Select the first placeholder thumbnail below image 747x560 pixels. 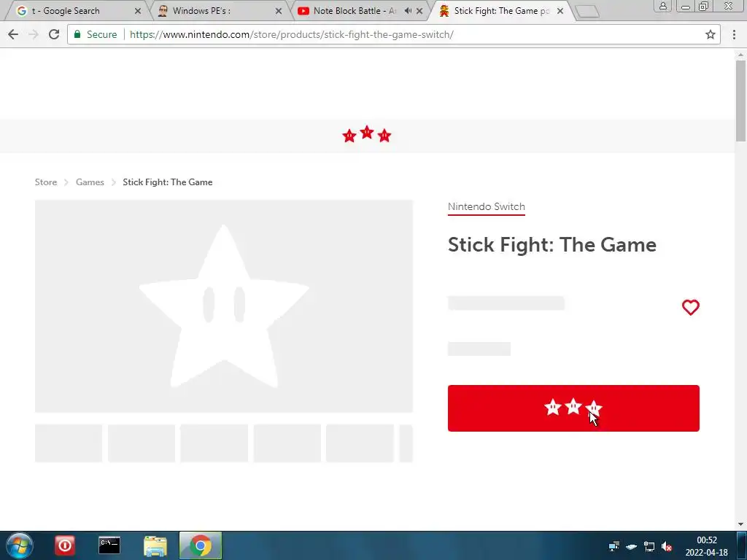69,443
